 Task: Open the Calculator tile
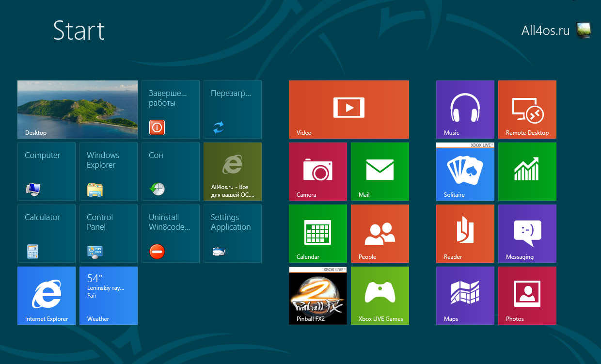(47, 234)
